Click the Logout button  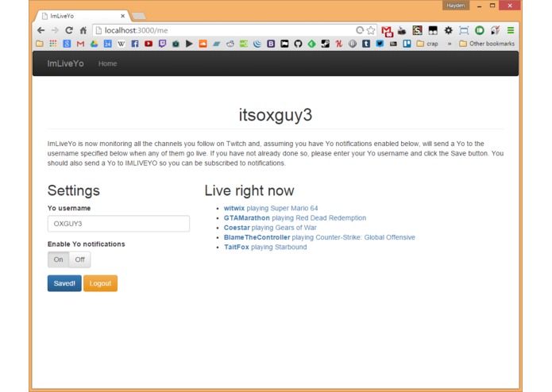[100, 283]
